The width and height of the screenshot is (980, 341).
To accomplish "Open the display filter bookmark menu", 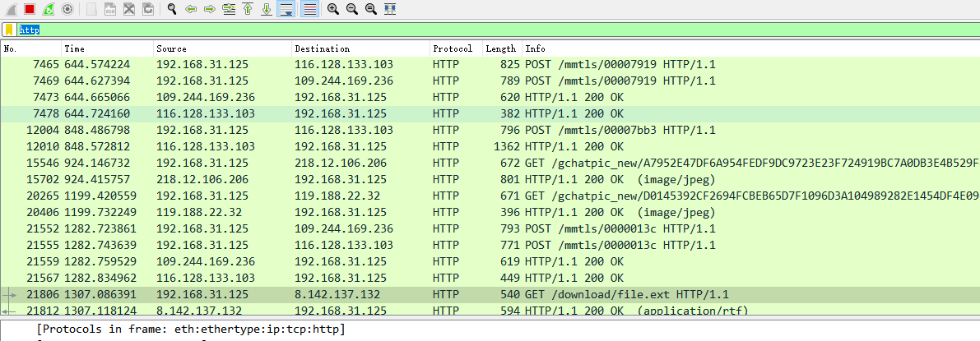I will (9, 30).
